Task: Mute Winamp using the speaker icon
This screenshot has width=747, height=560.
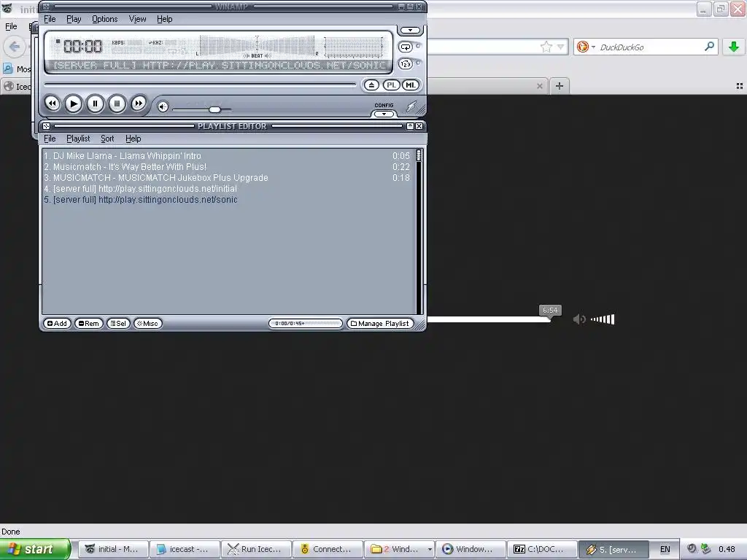Action: coord(163,106)
